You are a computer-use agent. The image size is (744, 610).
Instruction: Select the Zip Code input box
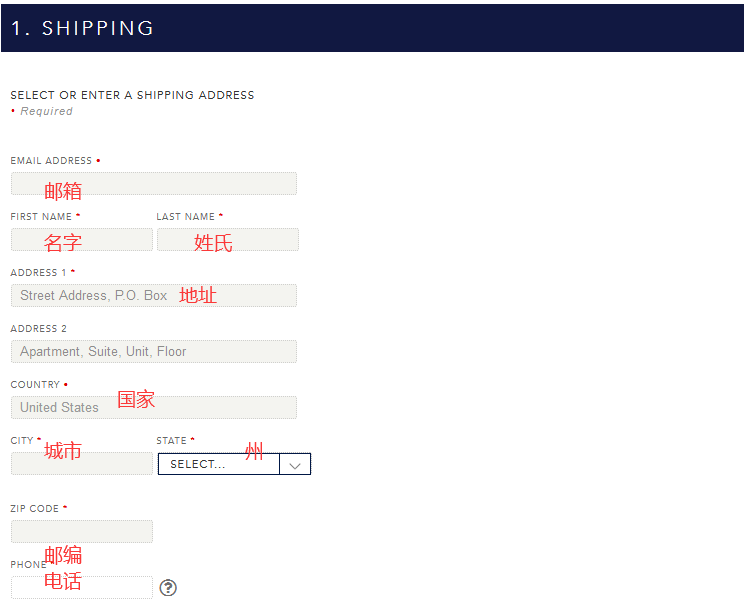(82, 532)
